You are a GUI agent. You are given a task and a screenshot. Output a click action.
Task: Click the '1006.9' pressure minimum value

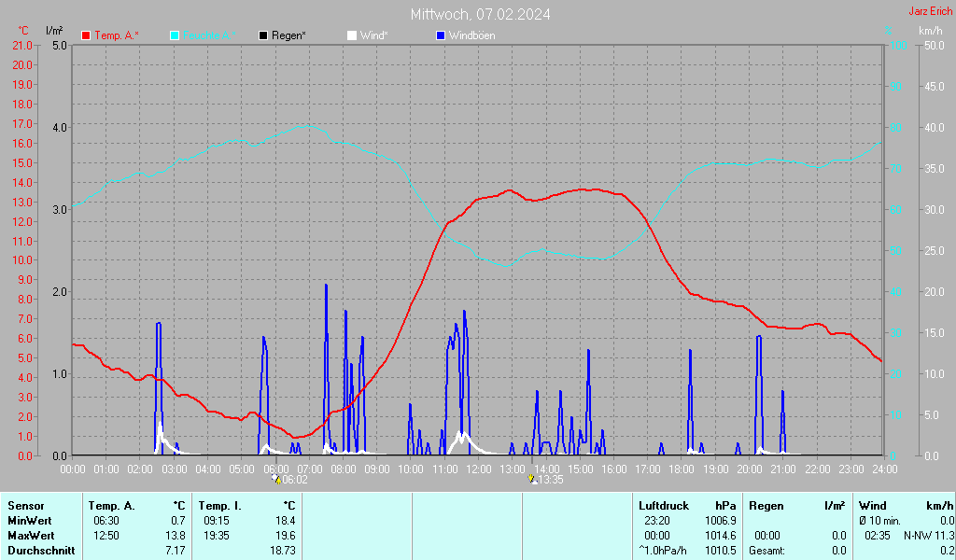(721, 521)
